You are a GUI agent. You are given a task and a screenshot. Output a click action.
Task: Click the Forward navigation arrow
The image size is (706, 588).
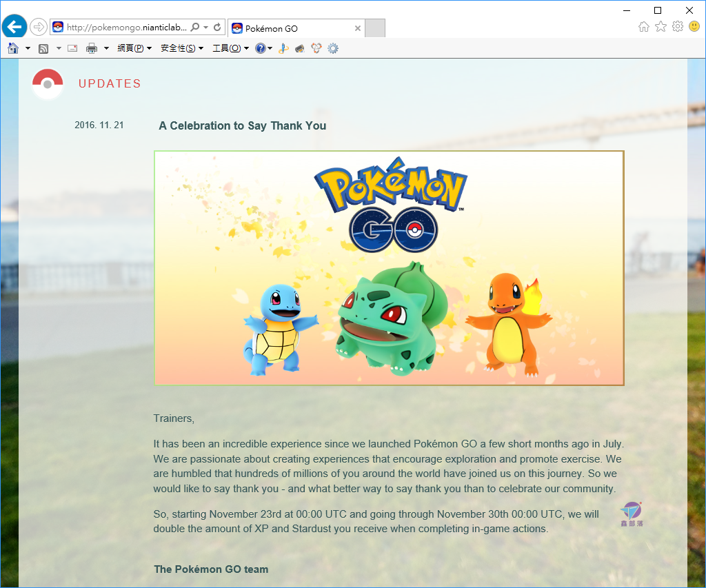(x=39, y=27)
